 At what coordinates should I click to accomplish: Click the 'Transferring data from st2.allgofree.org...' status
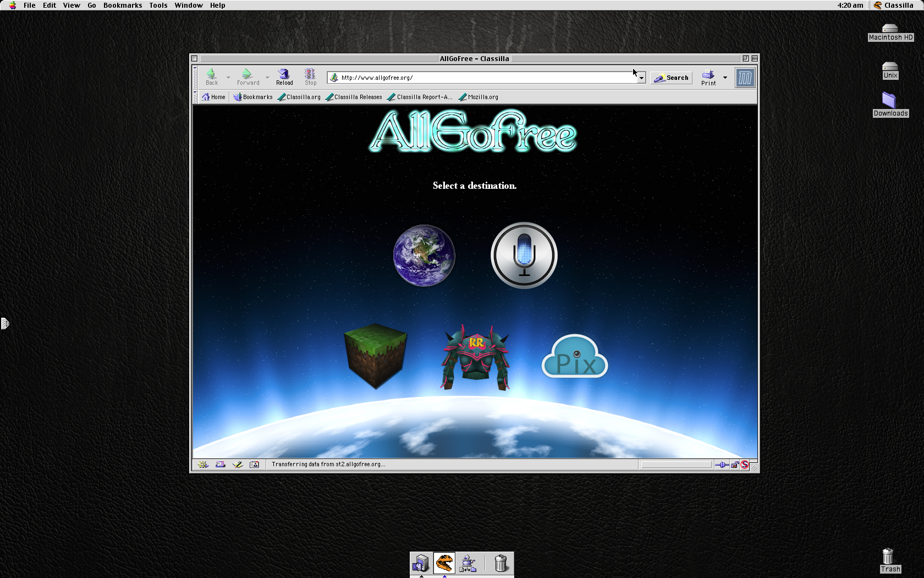pyautogui.click(x=328, y=465)
